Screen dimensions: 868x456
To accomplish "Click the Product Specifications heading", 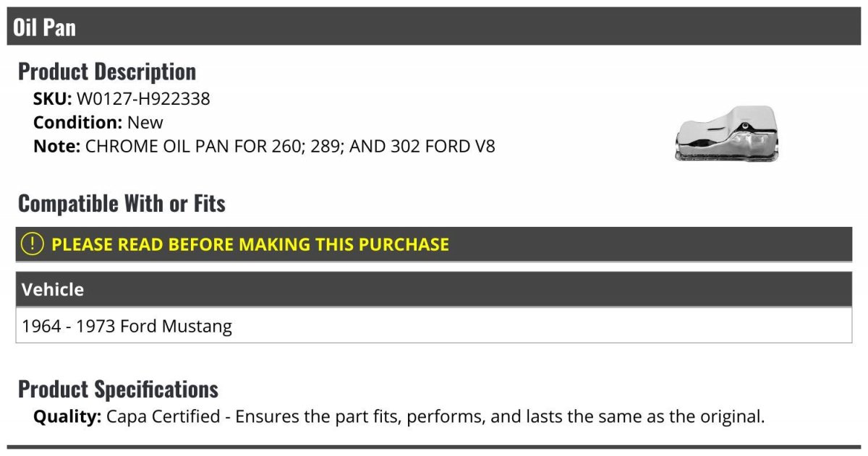I will point(118,390).
